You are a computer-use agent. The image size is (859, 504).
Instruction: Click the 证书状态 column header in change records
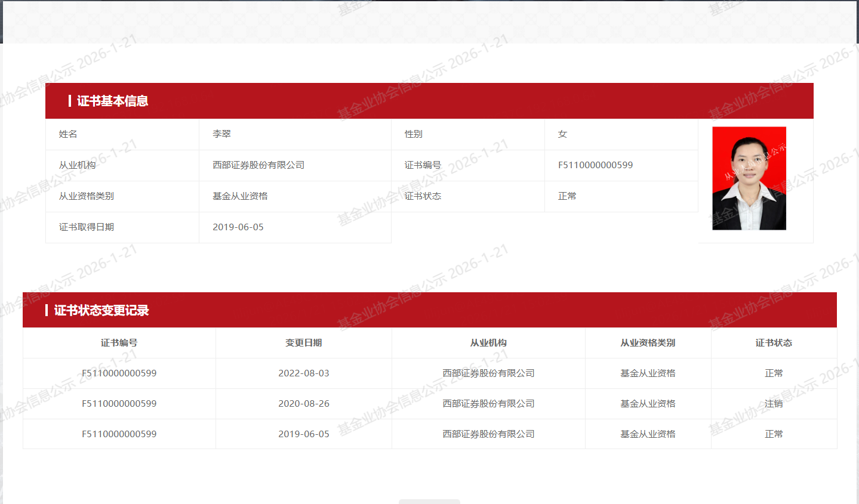click(774, 343)
